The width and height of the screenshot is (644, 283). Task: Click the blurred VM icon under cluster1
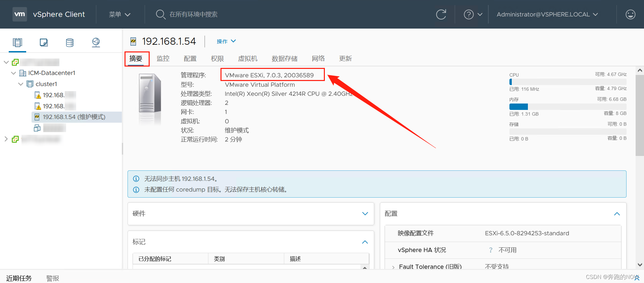(x=37, y=128)
